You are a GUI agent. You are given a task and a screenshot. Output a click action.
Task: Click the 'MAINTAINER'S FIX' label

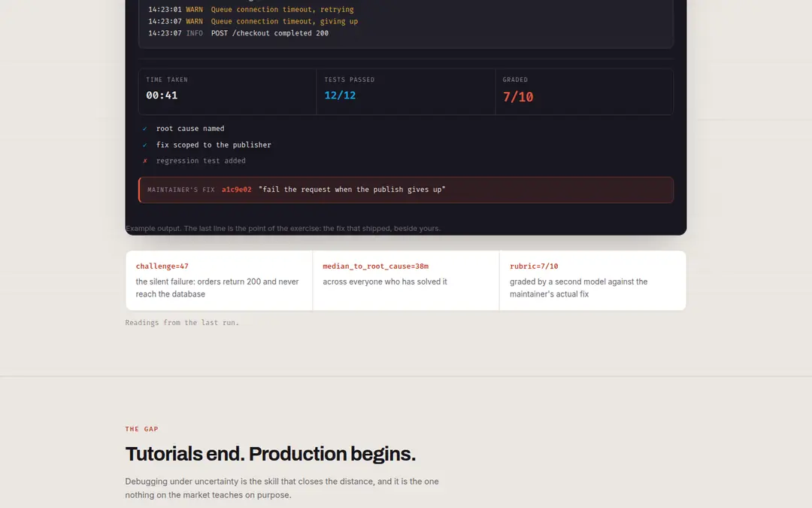pyautogui.click(x=180, y=190)
